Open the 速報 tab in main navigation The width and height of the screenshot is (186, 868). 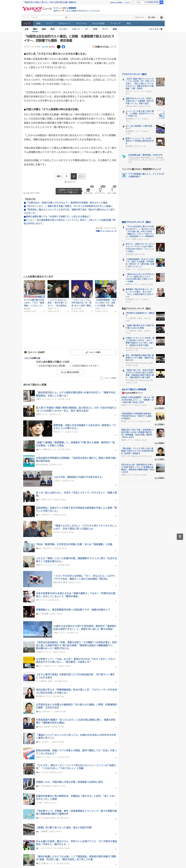[38, 24]
